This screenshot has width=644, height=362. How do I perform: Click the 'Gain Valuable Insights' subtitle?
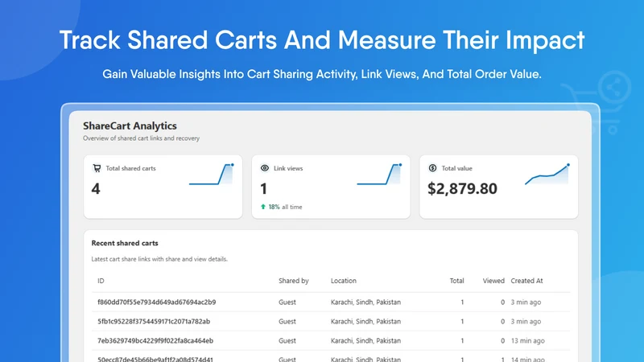click(322, 74)
